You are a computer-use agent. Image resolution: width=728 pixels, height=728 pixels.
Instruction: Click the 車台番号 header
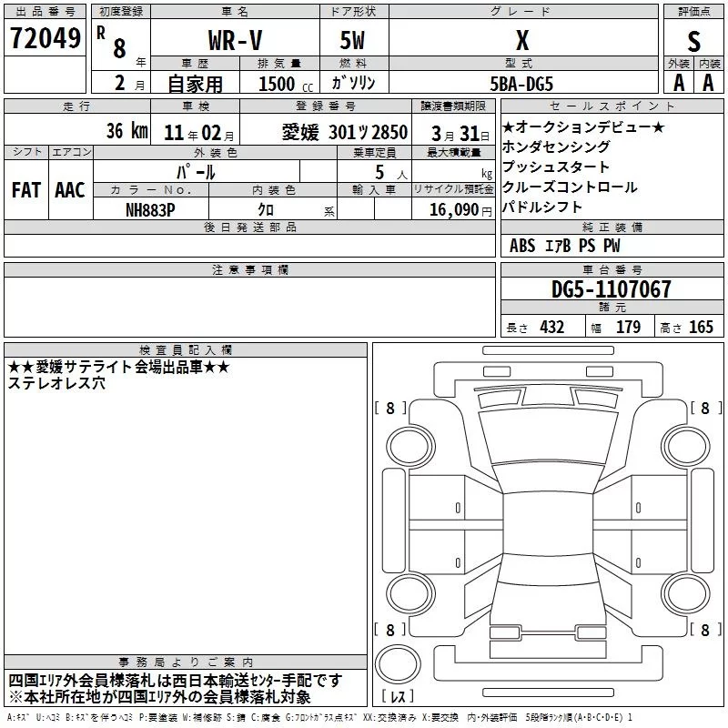612,269
